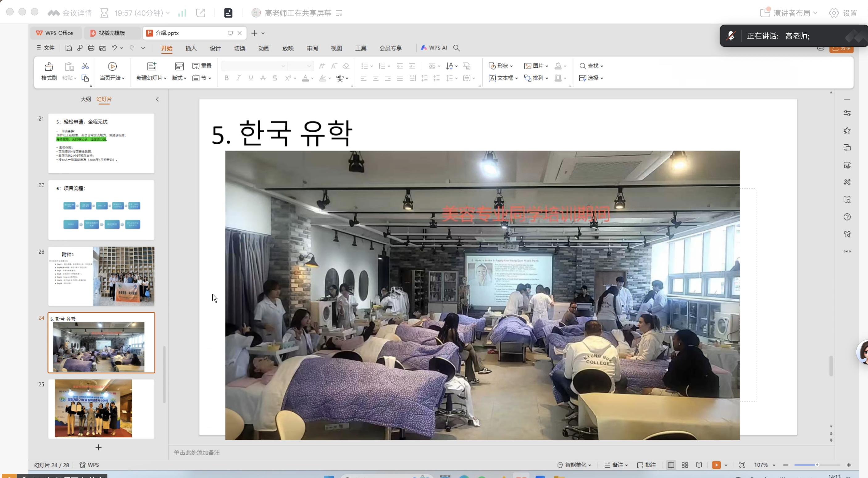Click the zoom slider in status bar
The width and height of the screenshot is (868, 478).
click(x=817, y=465)
